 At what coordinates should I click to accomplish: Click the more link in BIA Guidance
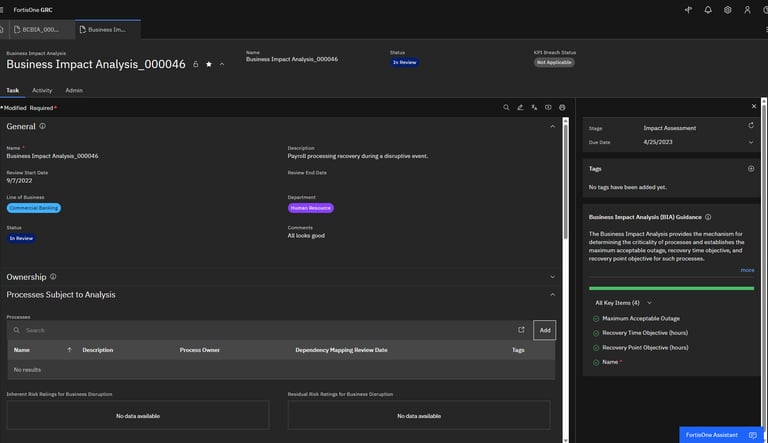[747, 270]
